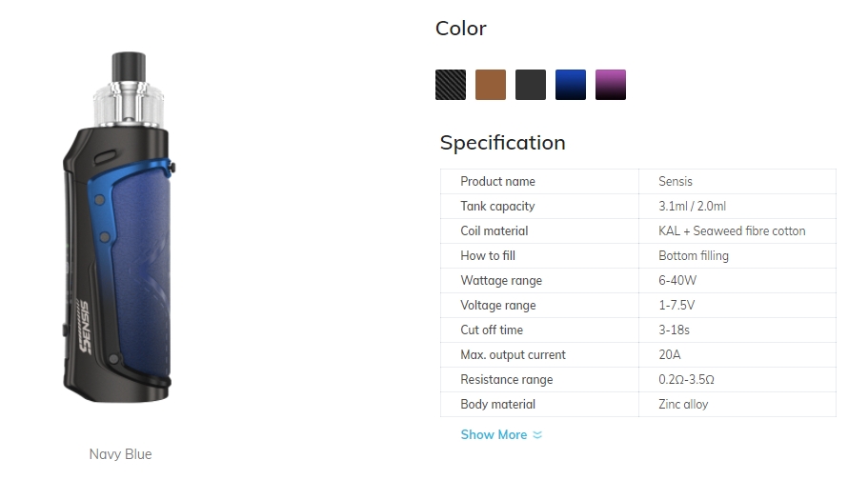Select the black carbon fiber color swatch
868x480 pixels.
click(x=451, y=85)
